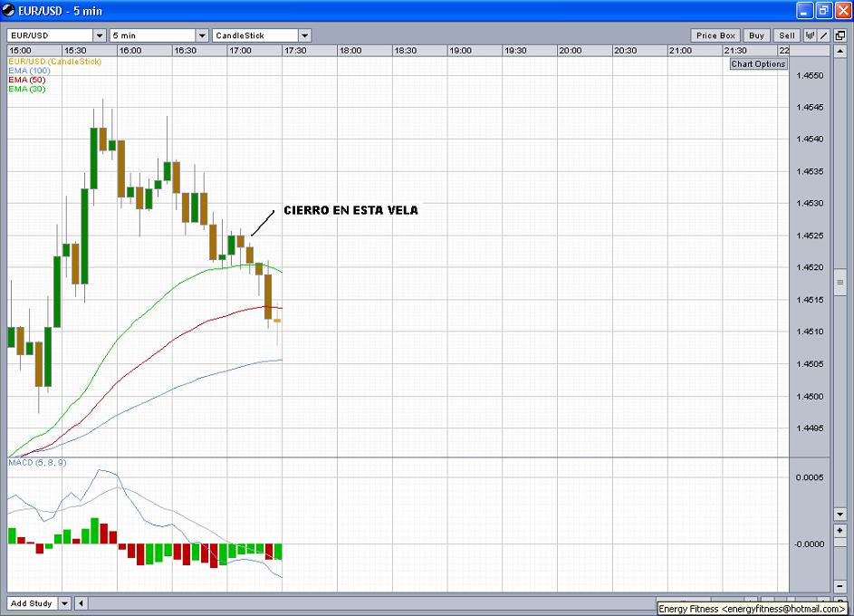Expand the 5 min timeframe dropdown
This screenshot has height=616, width=854.
pyautogui.click(x=158, y=35)
